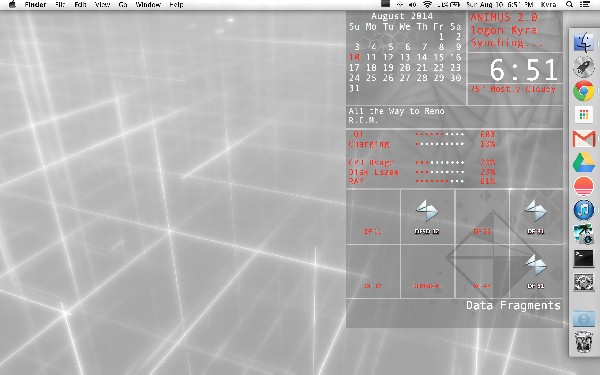Open the Wi-Fi status menu
Screen dimensions: 600x375
pos(427,5)
